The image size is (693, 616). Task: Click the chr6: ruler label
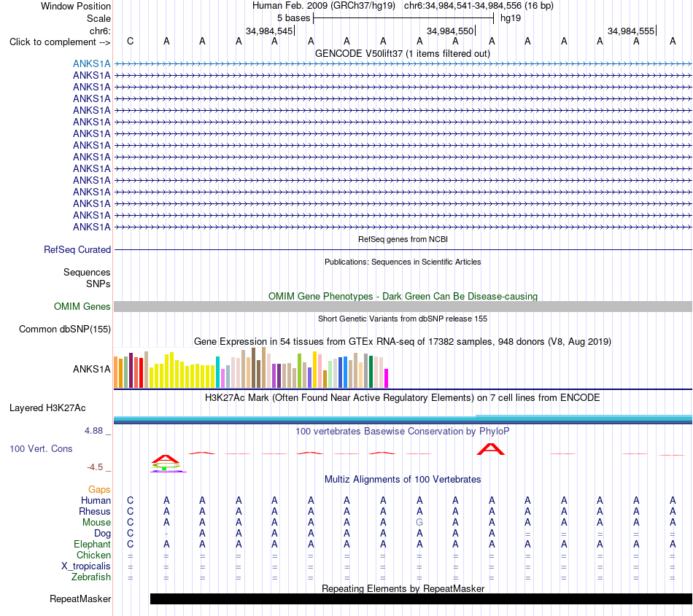[x=100, y=31]
